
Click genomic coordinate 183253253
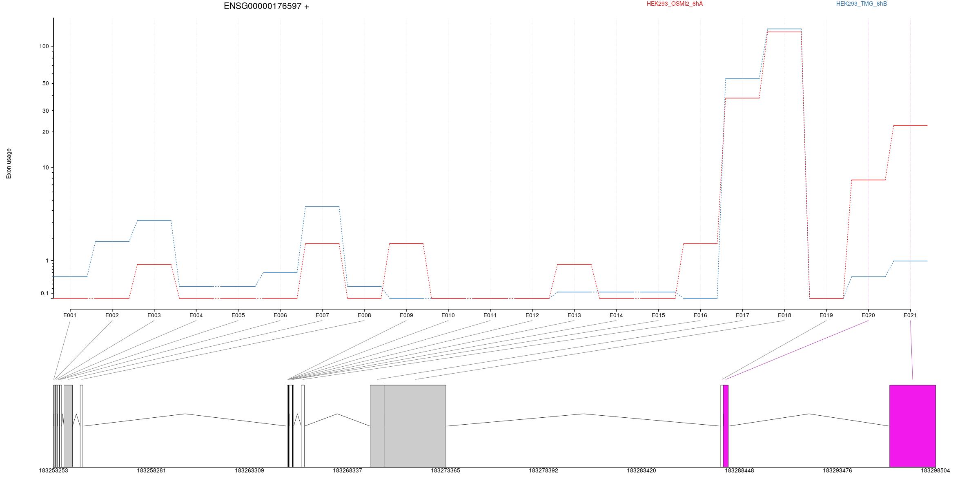tap(53, 470)
